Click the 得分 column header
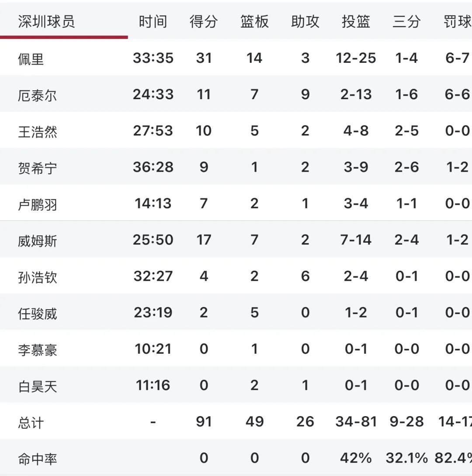This screenshot has width=472, height=476. tap(204, 21)
